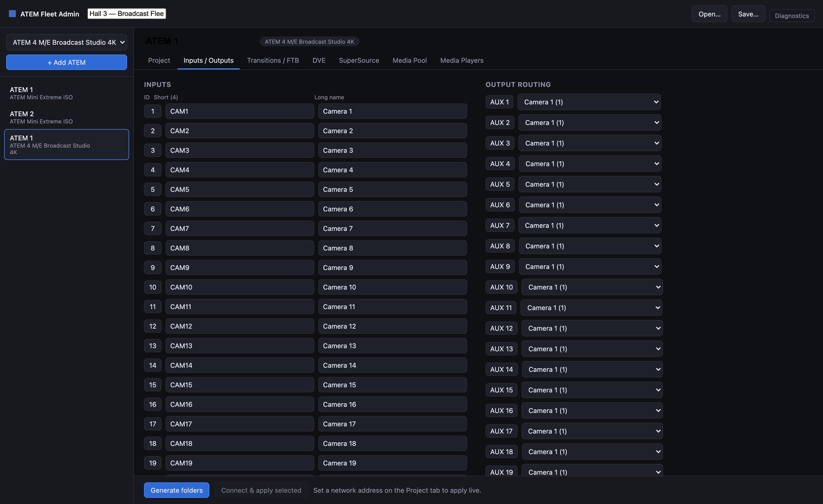The width and height of the screenshot is (823, 504).
Task: Click the Generate folders button
Action: [x=176, y=490]
